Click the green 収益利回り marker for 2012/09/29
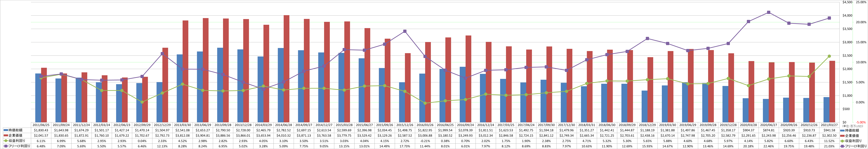This screenshot has height=149, width=868. click(x=142, y=102)
